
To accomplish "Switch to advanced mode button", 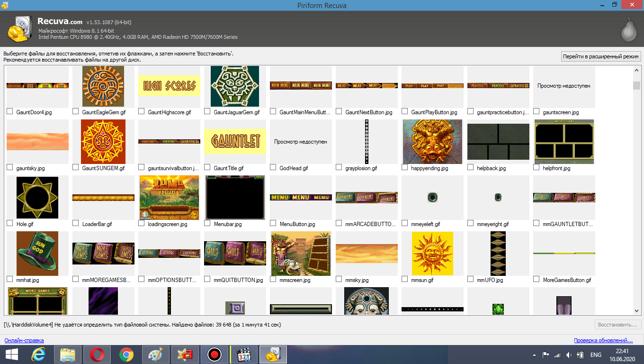I will [x=600, y=56].
